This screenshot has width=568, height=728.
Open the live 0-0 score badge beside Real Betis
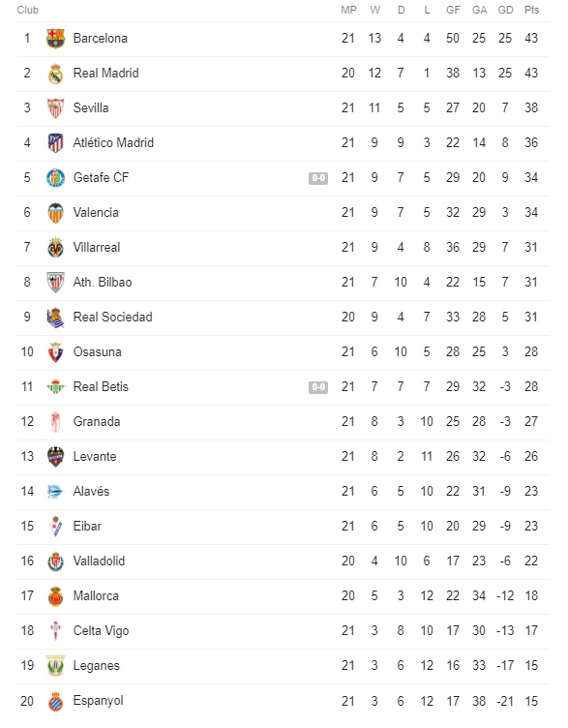(318, 387)
